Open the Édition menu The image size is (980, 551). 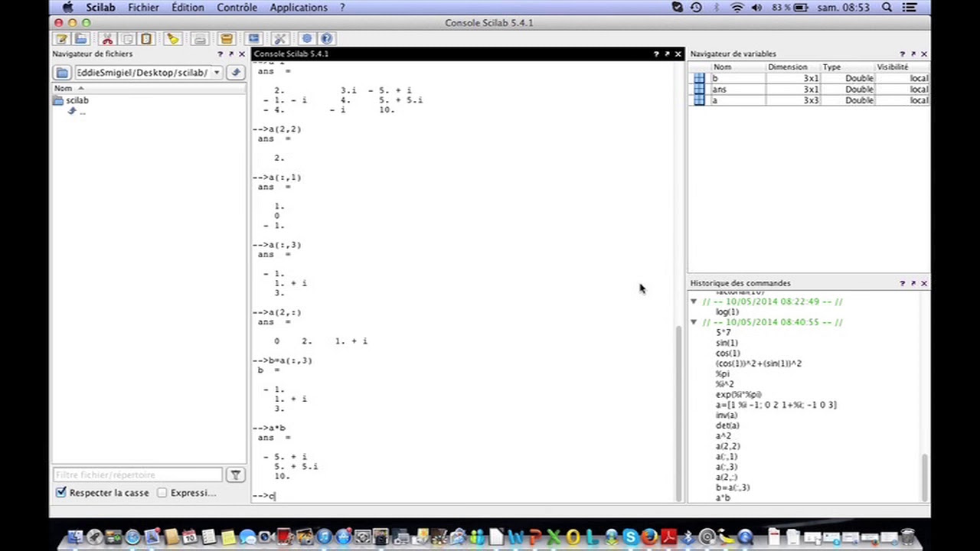pos(188,7)
